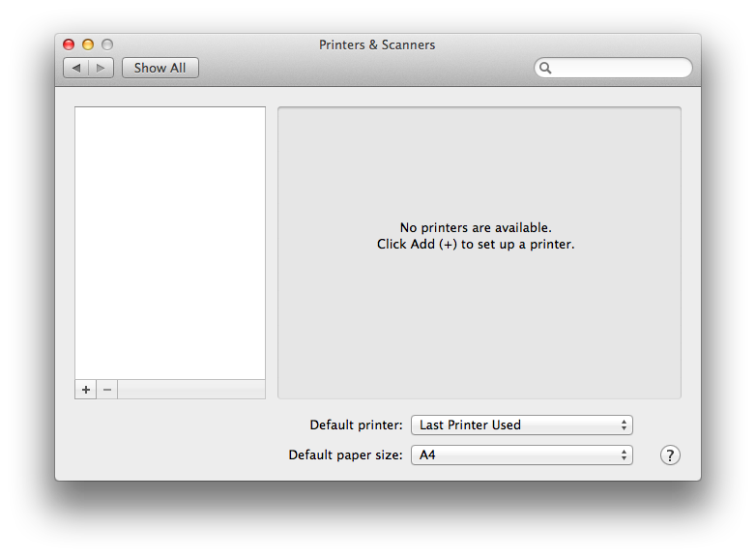The height and width of the screenshot is (557, 756).
Task: Click the Printers & Scanners window title
Action: [377, 44]
